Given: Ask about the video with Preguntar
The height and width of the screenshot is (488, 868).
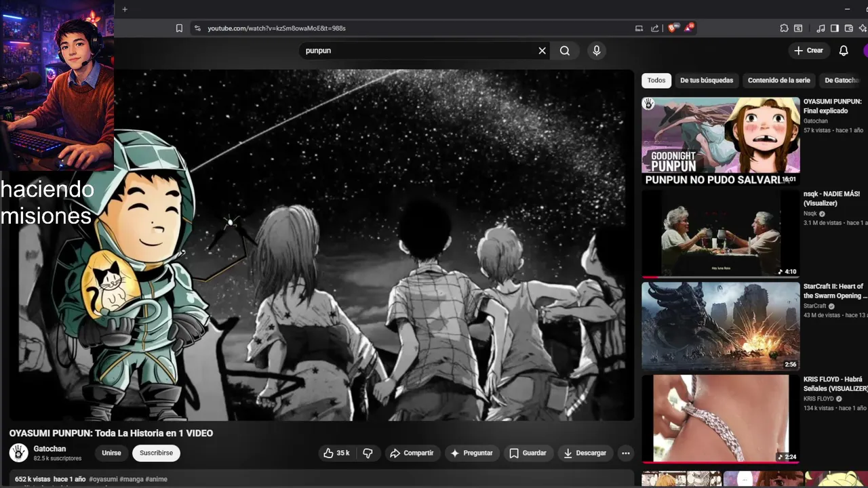Looking at the screenshot, I should pyautogui.click(x=472, y=453).
